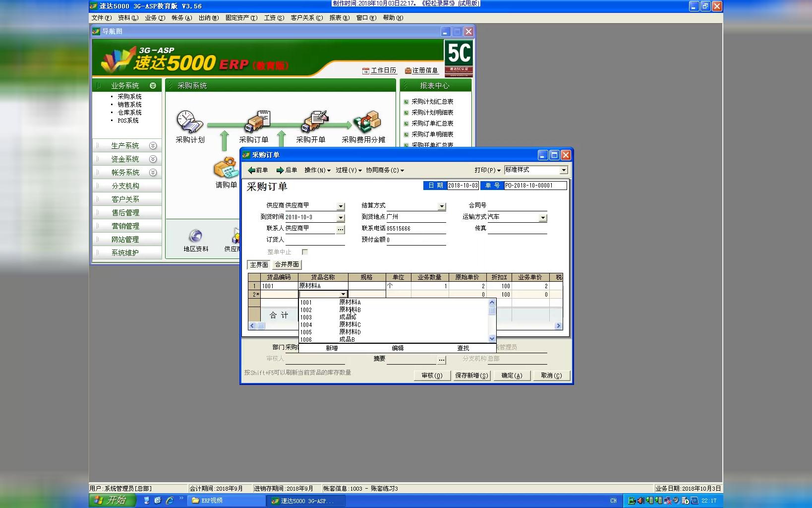This screenshot has width=812, height=508.
Task: Click the 审核(O) button
Action: pyautogui.click(x=432, y=376)
